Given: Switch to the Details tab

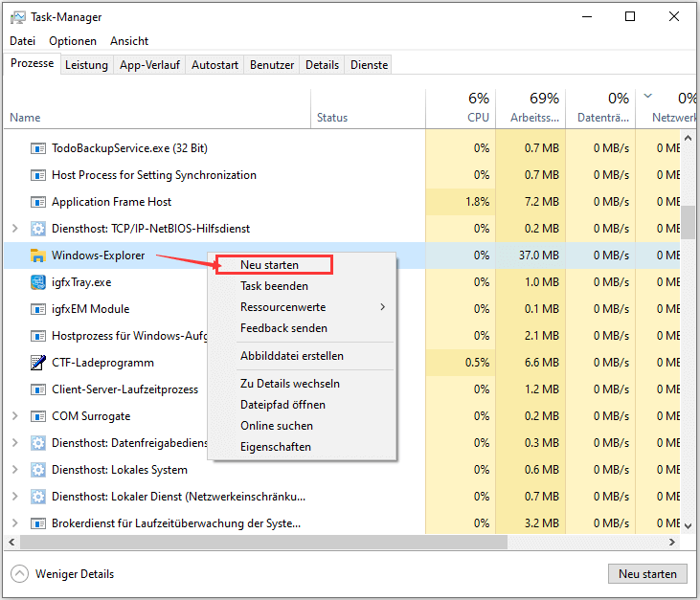Looking at the screenshot, I should 322,65.
